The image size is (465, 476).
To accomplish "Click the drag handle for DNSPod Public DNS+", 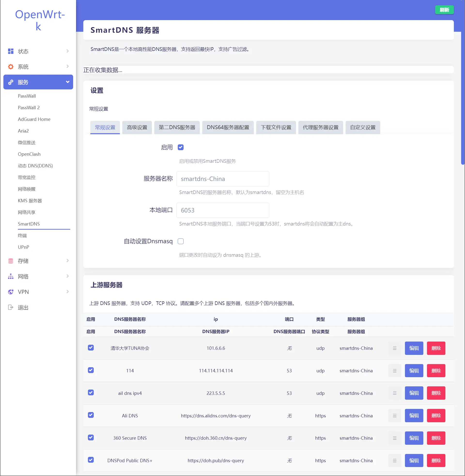I will click(395, 460).
